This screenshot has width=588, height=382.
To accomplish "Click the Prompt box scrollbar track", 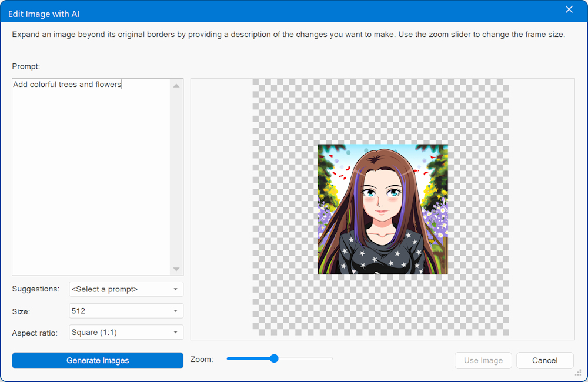I will [176, 176].
